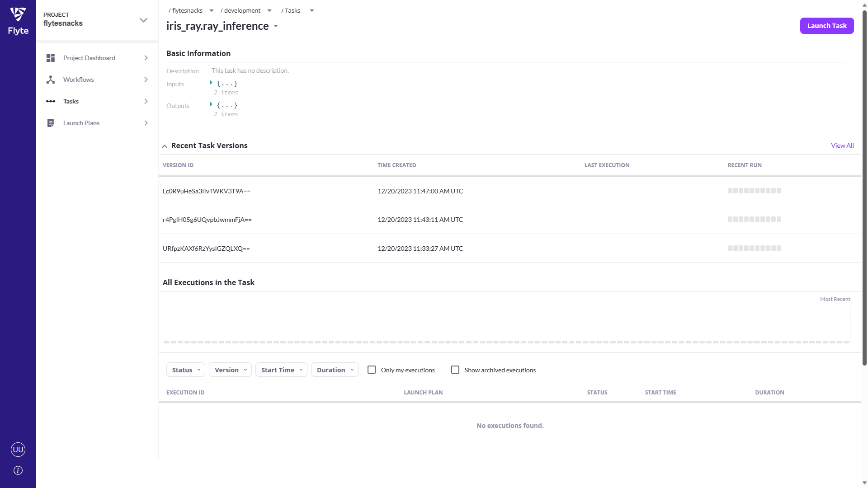Open the Version filter dropdown
This screenshot has width=868, height=488.
(x=231, y=370)
